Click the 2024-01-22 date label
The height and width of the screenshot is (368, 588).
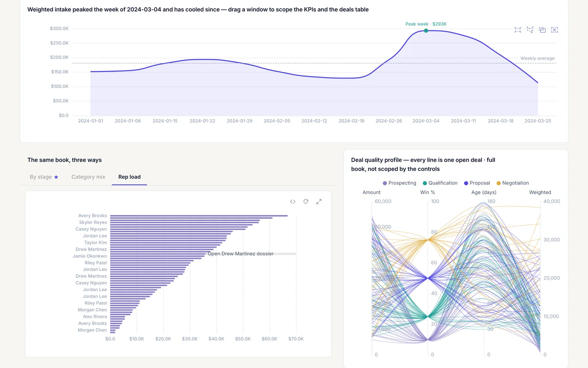[202, 121]
